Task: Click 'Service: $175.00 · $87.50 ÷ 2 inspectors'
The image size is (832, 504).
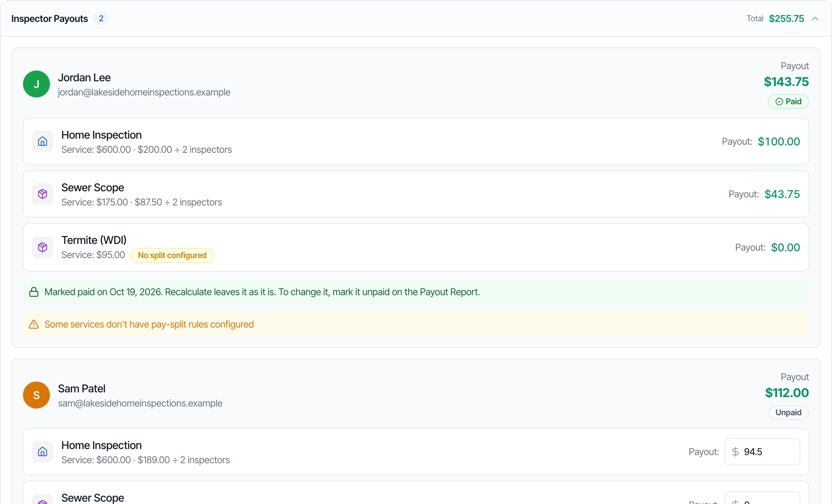Action: pyautogui.click(x=142, y=202)
